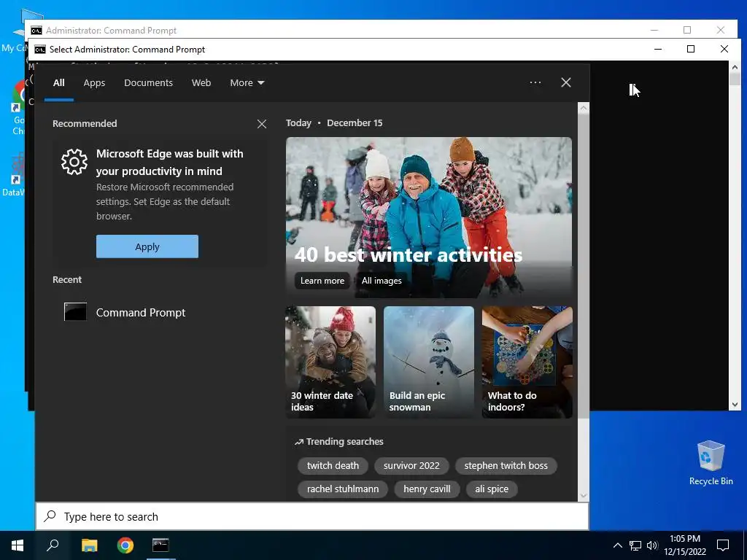
Task: Click the All images button
Action: click(382, 281)
